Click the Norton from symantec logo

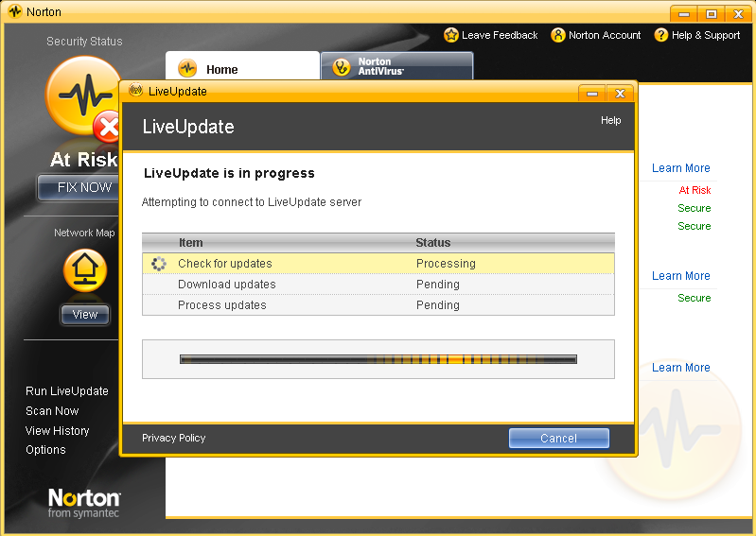pos(84,503)
